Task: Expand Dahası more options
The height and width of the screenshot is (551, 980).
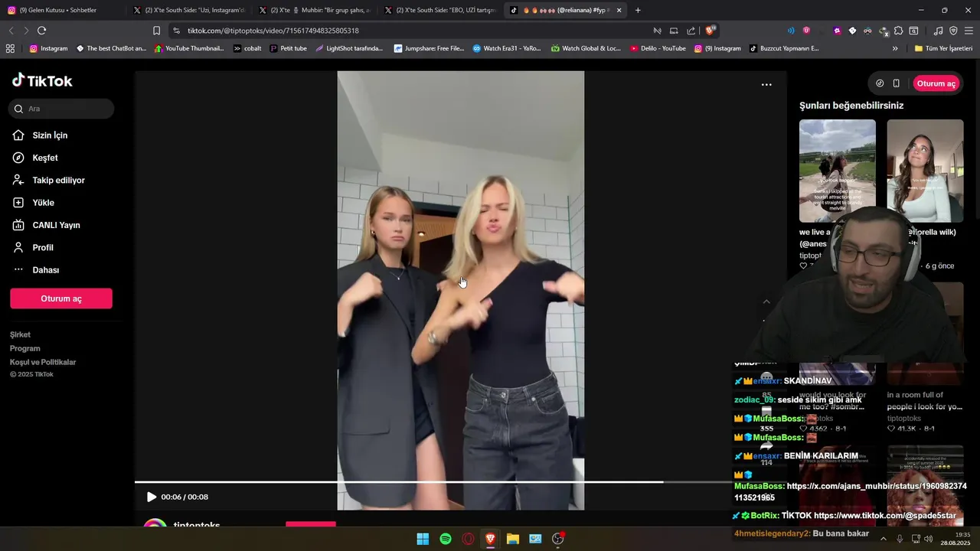Action: pyautogui.click(x=35, y=270)
